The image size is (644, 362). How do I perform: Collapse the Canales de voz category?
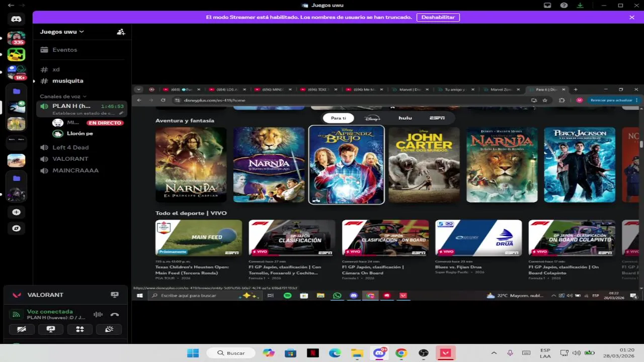coord(63,96)
